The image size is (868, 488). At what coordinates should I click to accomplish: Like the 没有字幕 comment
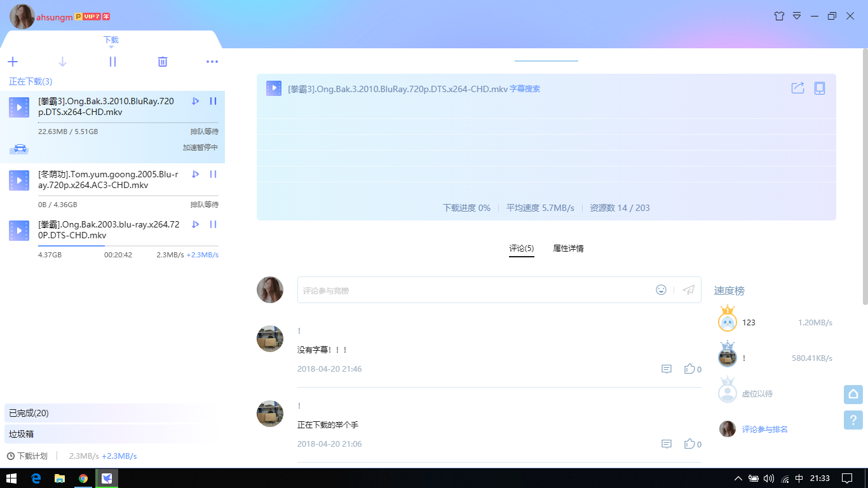(x=690, y=369)
